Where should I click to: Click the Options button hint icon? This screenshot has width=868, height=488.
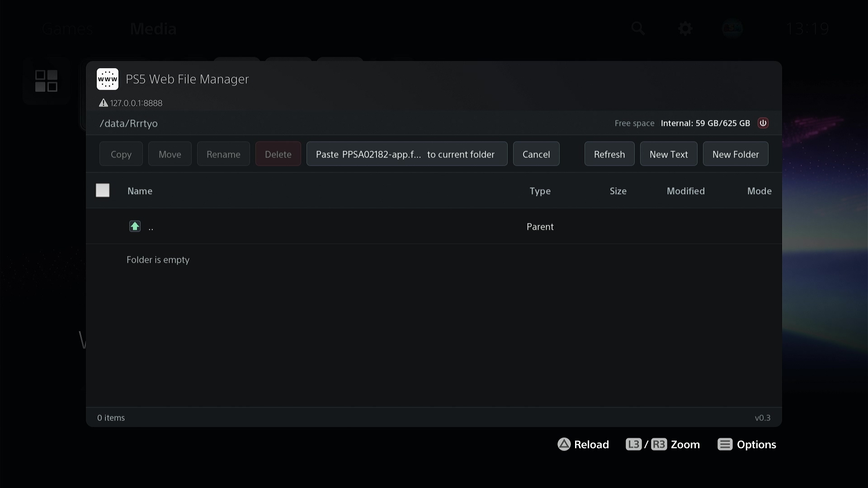coord(725,444)
